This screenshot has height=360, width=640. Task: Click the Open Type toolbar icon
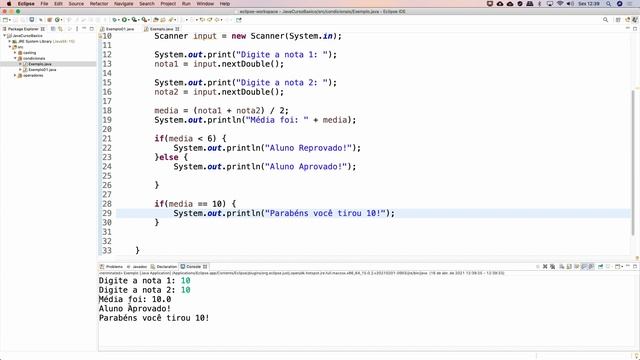pos(156,20)
